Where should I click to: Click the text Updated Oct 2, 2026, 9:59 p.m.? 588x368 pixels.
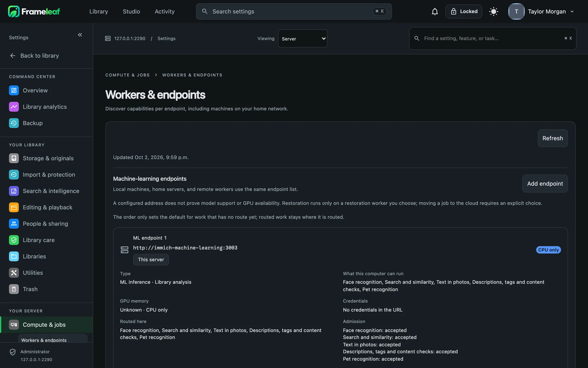click(151, 158)
